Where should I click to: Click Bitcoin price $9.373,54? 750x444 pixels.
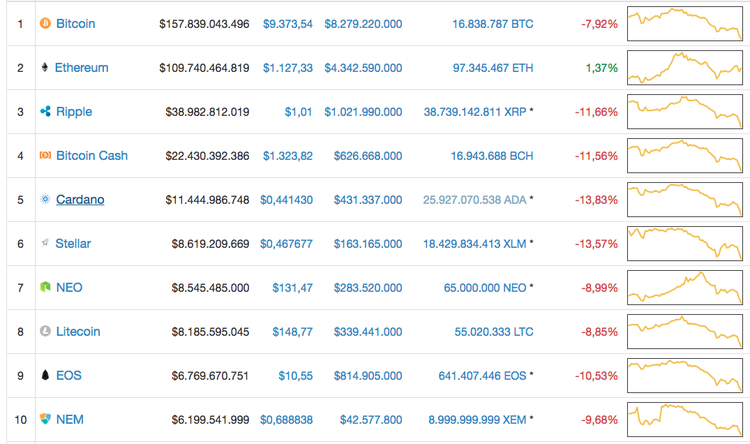click(288, 23)
